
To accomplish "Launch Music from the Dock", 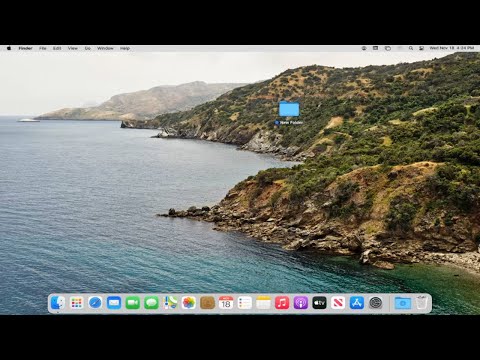I will click(x=282, y=303).
